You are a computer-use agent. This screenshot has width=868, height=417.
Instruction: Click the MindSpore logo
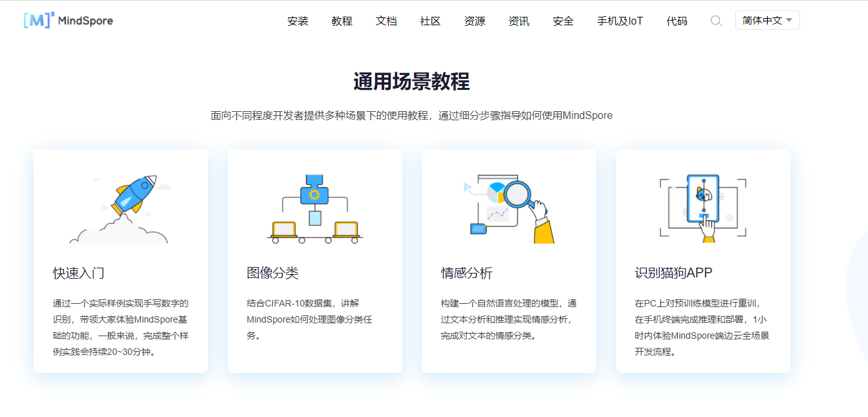pos(68,20)
